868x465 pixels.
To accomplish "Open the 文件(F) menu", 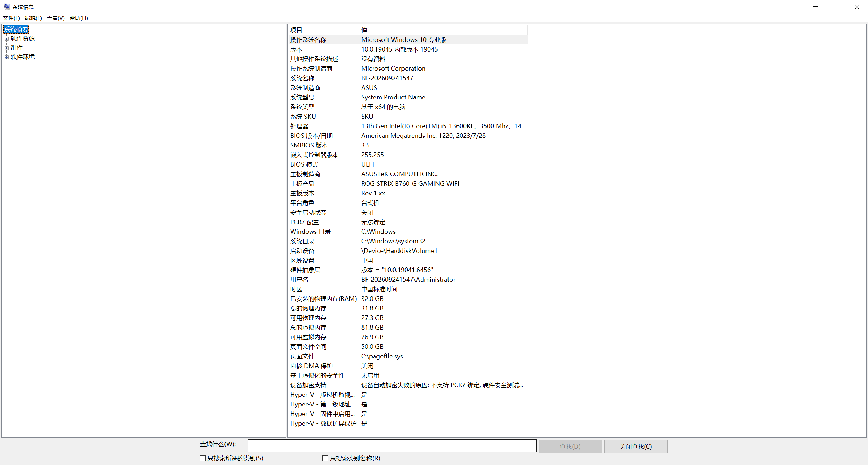I will 11,18.
